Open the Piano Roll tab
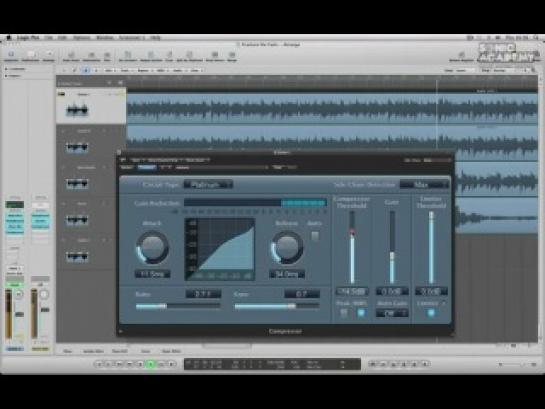This screenshot has height=409, width=545. point(120,351)
